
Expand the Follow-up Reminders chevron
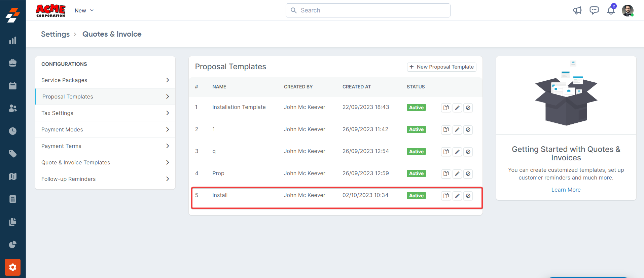(x=168, y=179)
